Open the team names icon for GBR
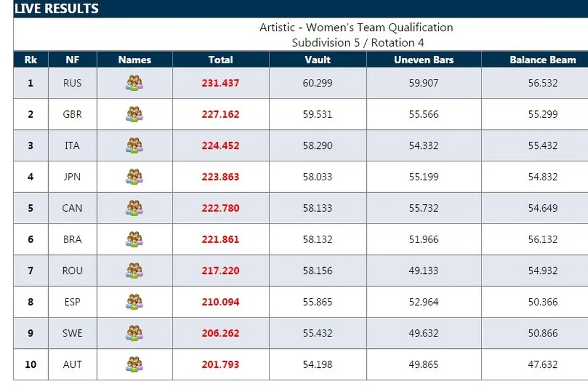 (134, 114)
